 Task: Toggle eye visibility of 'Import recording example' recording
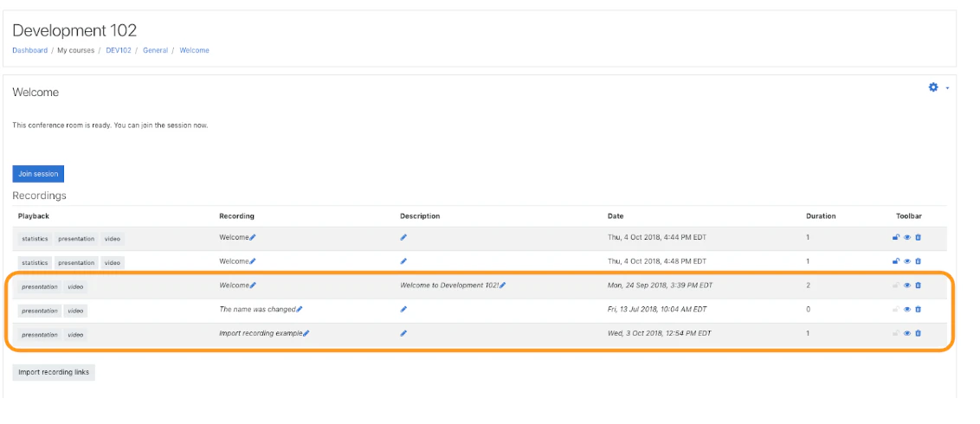tap(907, 333)
